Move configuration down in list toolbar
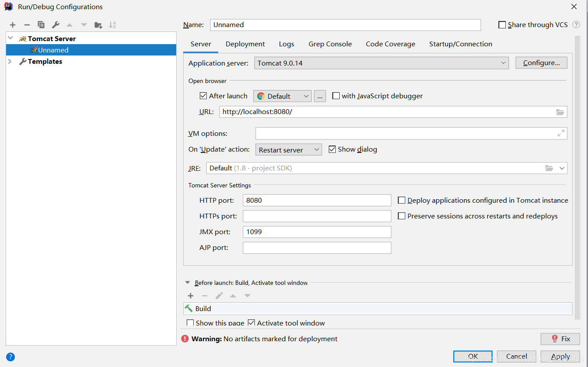Screen dimensions: 588x367 coord(84,25)
